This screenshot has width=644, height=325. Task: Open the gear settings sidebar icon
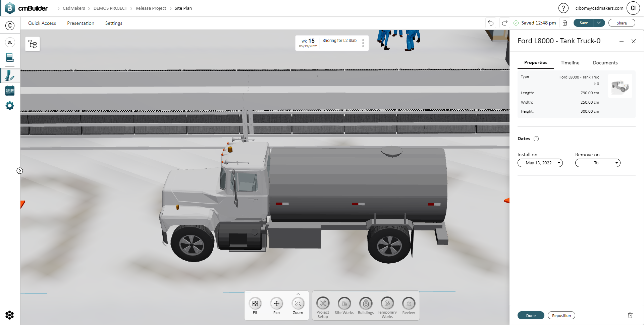pyautogui.click(x=10, y=106)
